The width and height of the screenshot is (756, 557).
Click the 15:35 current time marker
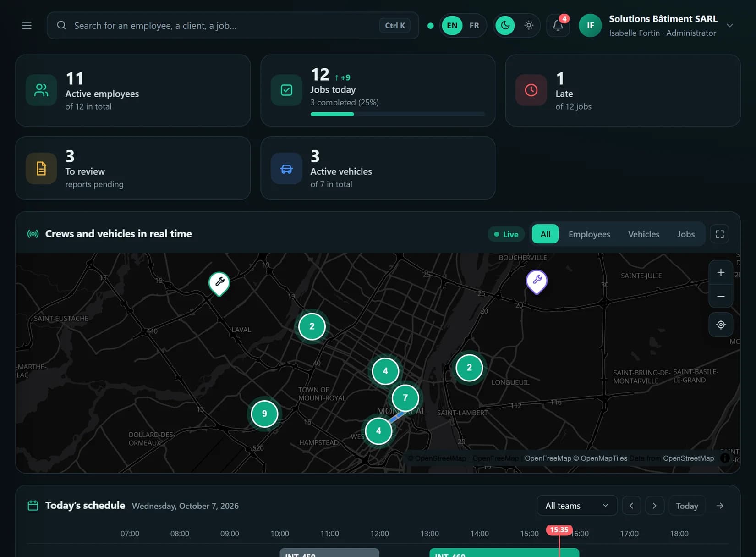tap(559, 529)
